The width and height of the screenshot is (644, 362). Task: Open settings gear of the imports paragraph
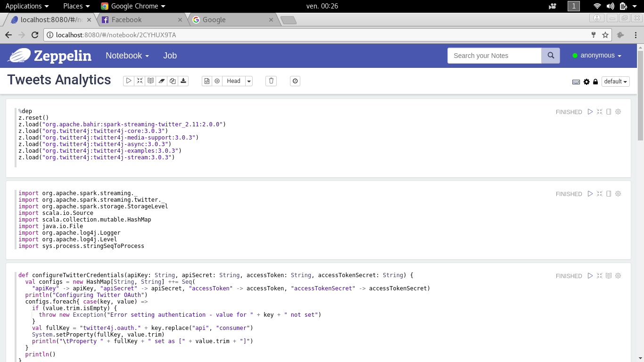pyautogui.click(x=618, y=194)
